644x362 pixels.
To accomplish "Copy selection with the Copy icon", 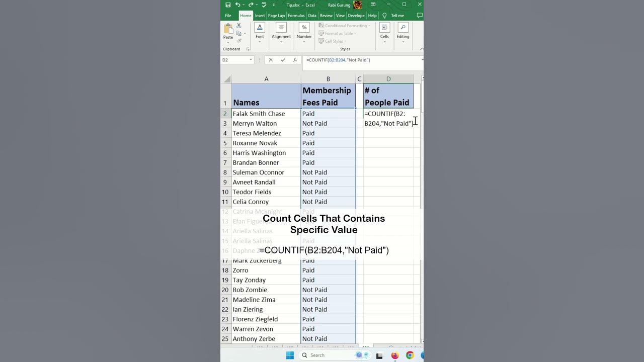I will [x=238, y=33].
